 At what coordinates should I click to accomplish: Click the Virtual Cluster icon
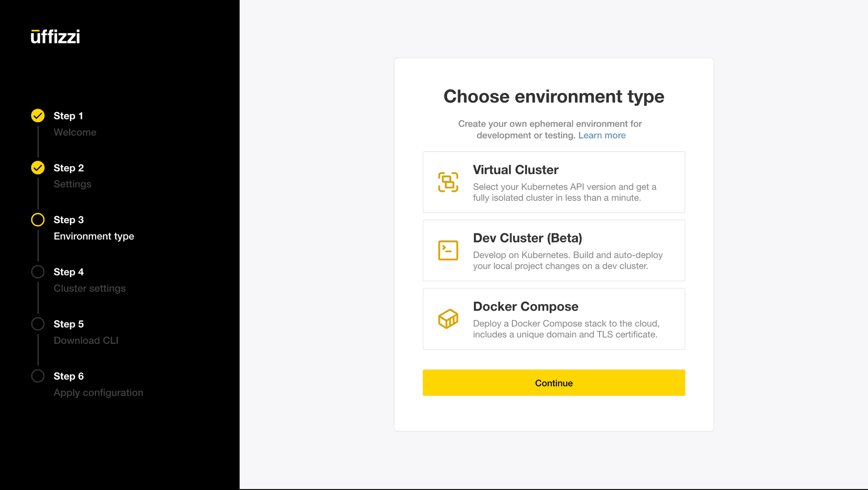448,182
